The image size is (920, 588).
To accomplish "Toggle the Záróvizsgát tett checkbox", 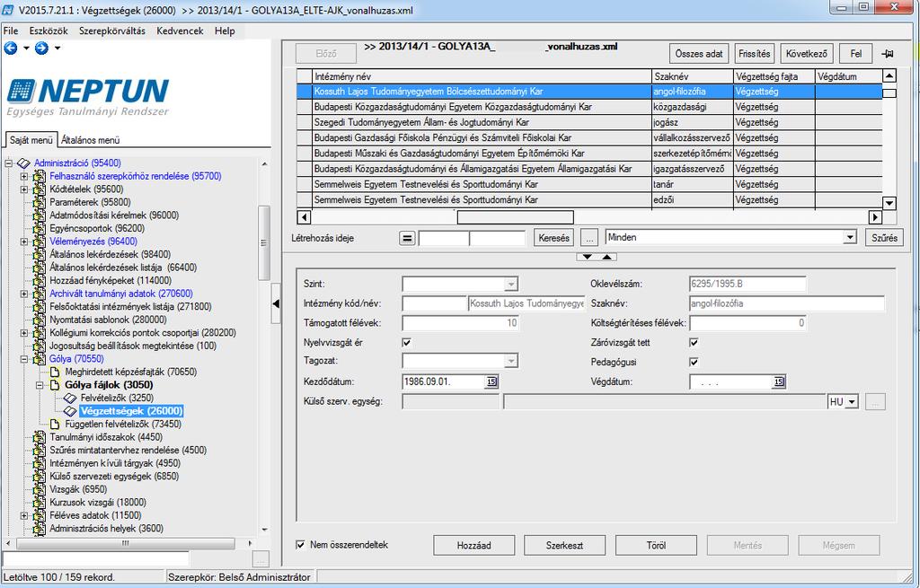I will point(694,342).
